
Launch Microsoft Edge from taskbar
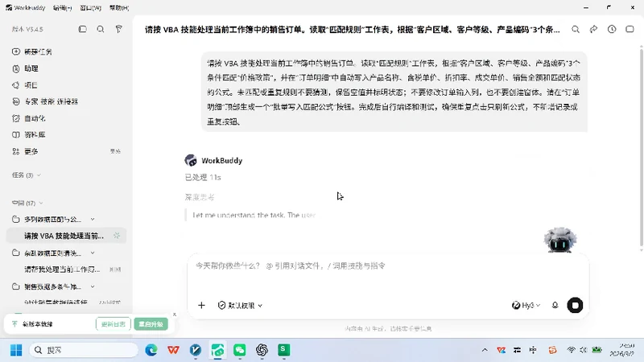pyautogui.click(x=151, y=350)
